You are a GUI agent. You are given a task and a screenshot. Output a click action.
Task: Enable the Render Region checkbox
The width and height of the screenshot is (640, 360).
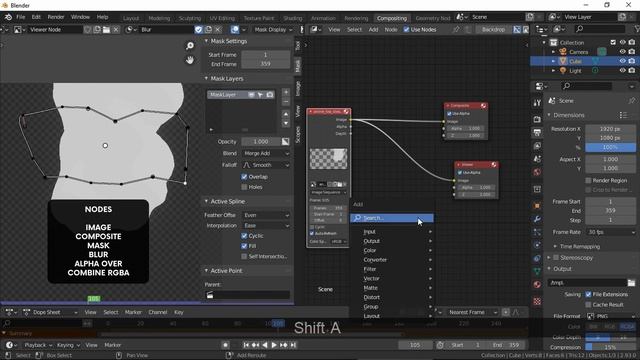[x=588, y=180]
